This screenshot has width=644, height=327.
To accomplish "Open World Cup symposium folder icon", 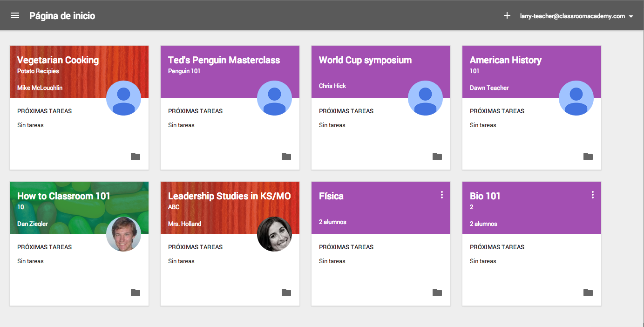I will pos(437,157).
